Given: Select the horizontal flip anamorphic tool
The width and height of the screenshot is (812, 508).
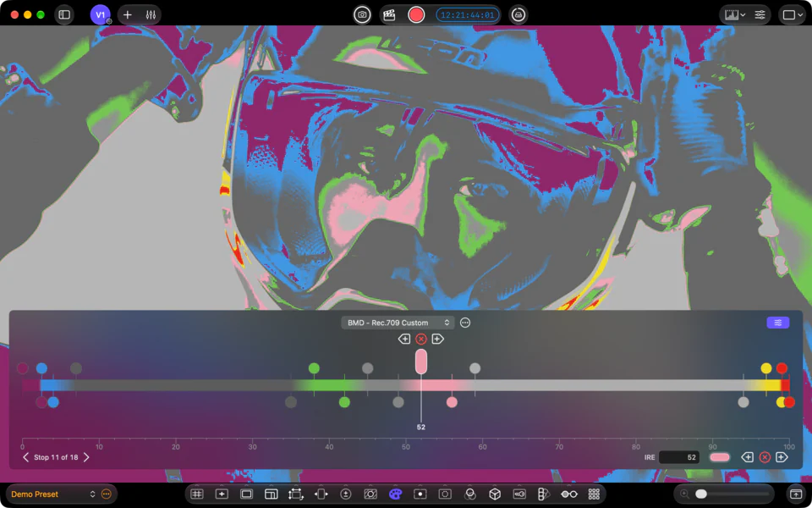Looking at the screenshot, I should pyautogui.click(x=321, y=494).
